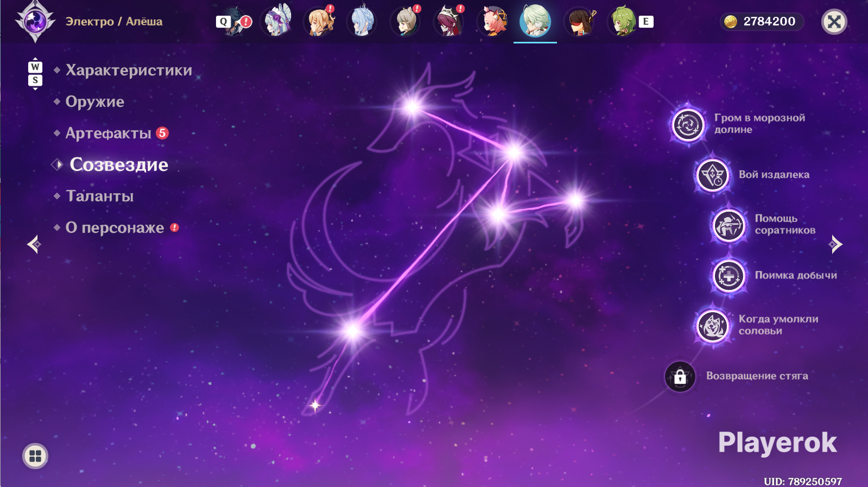Select the red-blindfolded dark-haired character portrait
868x487 pixels.
pos(579,21)
